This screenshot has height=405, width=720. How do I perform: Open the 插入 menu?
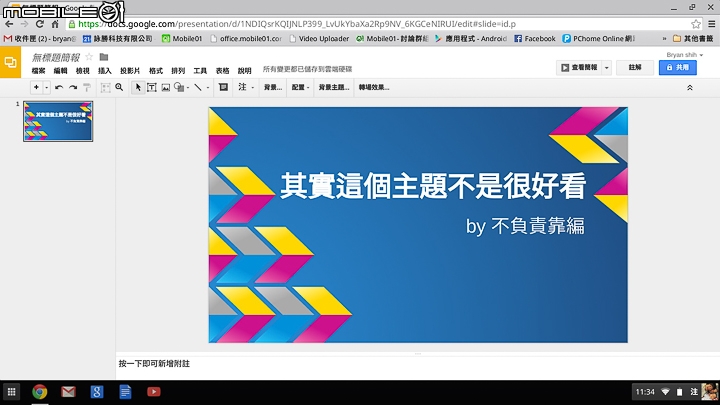[105, 71]
